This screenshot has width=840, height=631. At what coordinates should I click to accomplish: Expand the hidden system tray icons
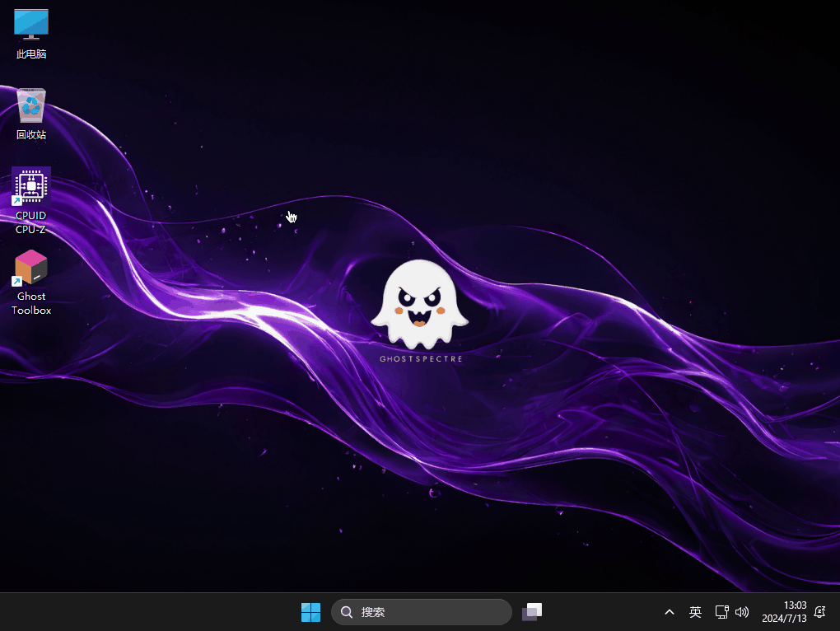pos(669,612)
